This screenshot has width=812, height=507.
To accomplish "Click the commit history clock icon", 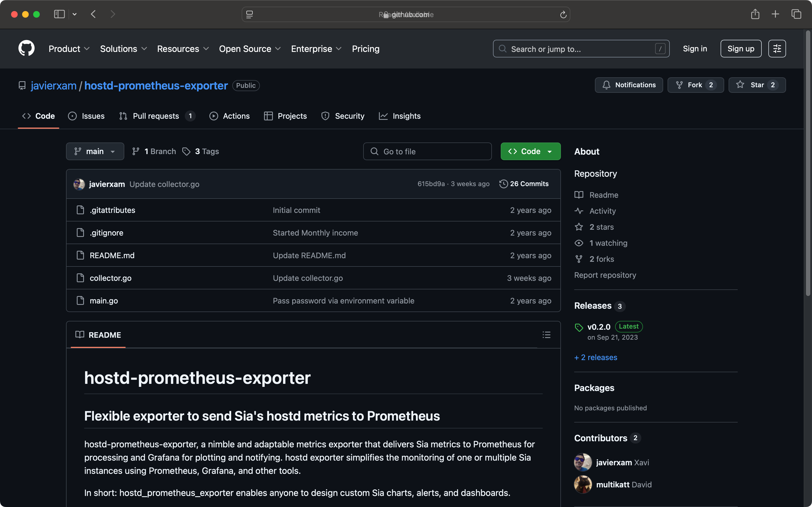I will (x=503, y=184).
